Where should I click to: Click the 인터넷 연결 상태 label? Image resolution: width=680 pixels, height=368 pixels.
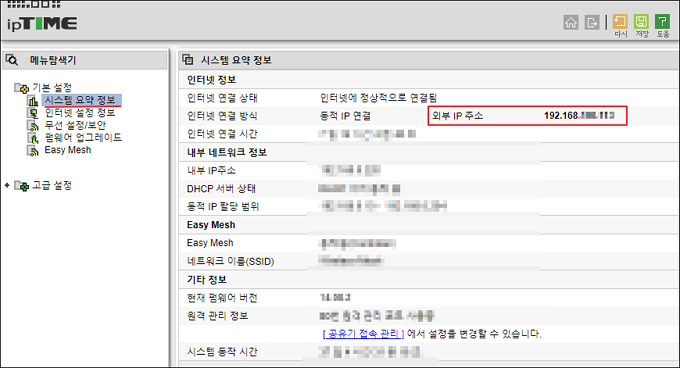click(x=222, y=98)
